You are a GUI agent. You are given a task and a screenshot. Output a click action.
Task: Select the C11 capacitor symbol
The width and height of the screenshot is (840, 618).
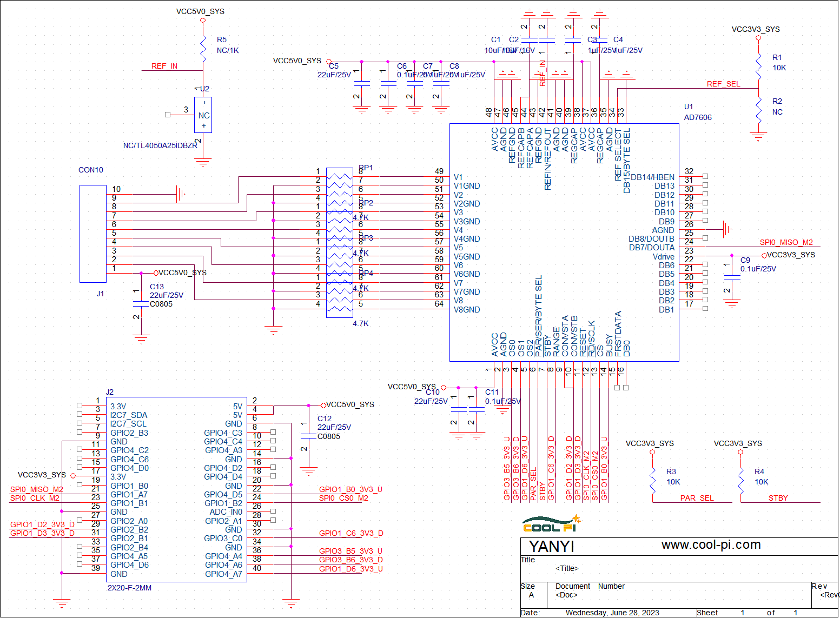(x=476, y=410)
